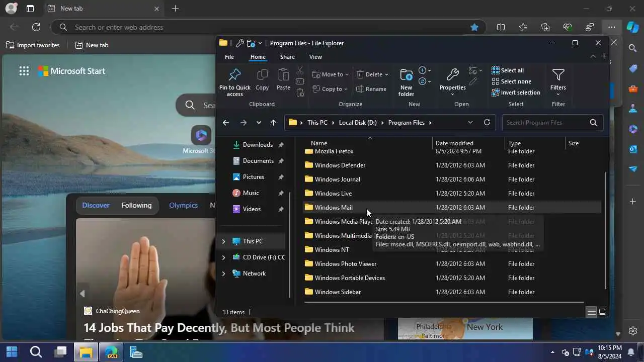
Task: Switch to the View ribbon tab
Action: [x=315, y=57]
